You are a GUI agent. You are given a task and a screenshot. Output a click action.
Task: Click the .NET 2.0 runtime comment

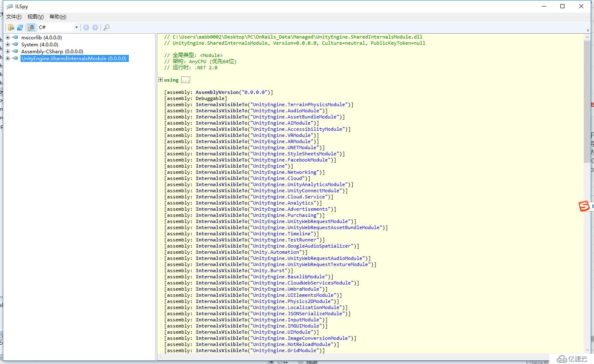click(191, 68)
